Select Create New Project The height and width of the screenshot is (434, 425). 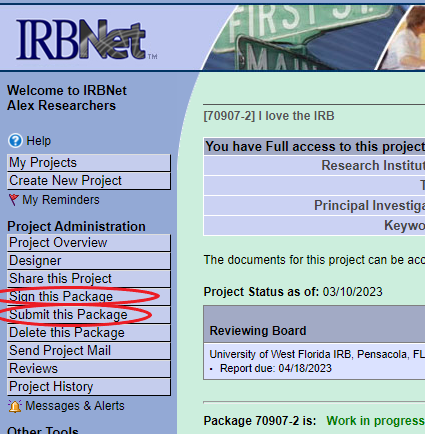pos(89,181)
